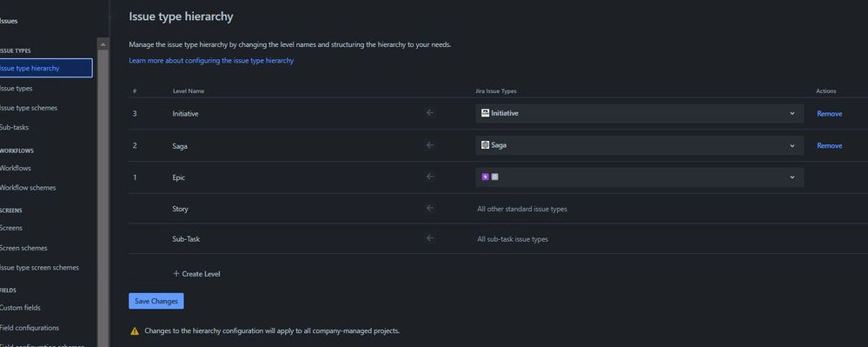This screenshot has height=347, width=868.
Task: Click the arrow icon in the Saga row
Action: tap(430, 145)
